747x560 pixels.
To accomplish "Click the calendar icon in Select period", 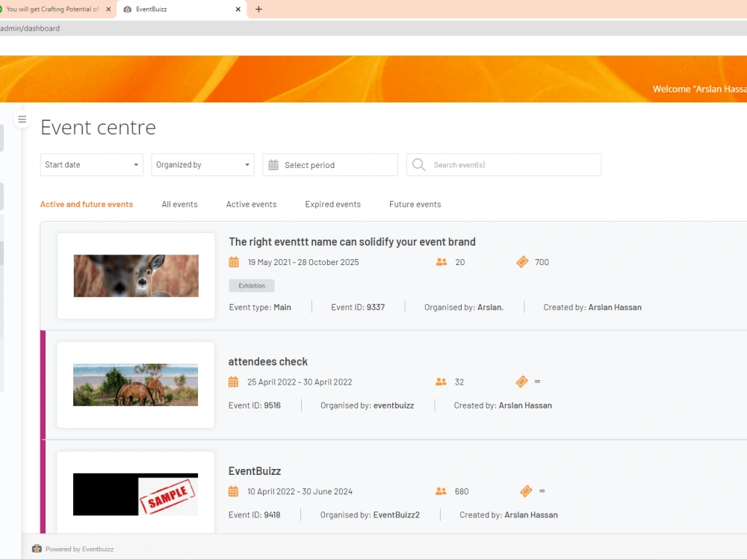I will [273, 165].
